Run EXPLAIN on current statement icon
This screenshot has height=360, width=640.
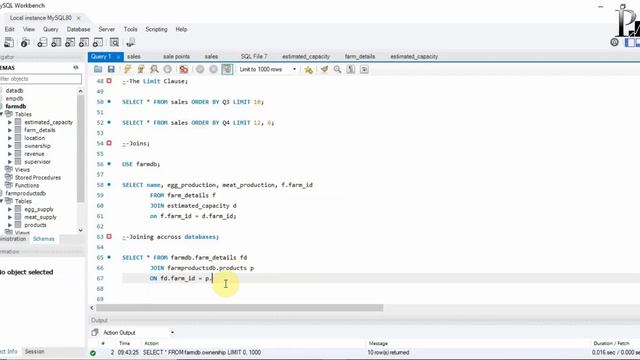click(x=154, y=69)
